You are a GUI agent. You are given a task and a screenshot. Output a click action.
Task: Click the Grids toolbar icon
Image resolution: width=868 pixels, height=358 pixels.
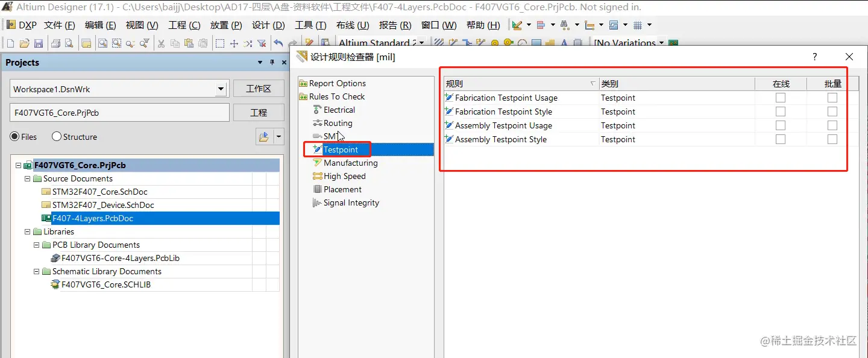coord(638,25)
